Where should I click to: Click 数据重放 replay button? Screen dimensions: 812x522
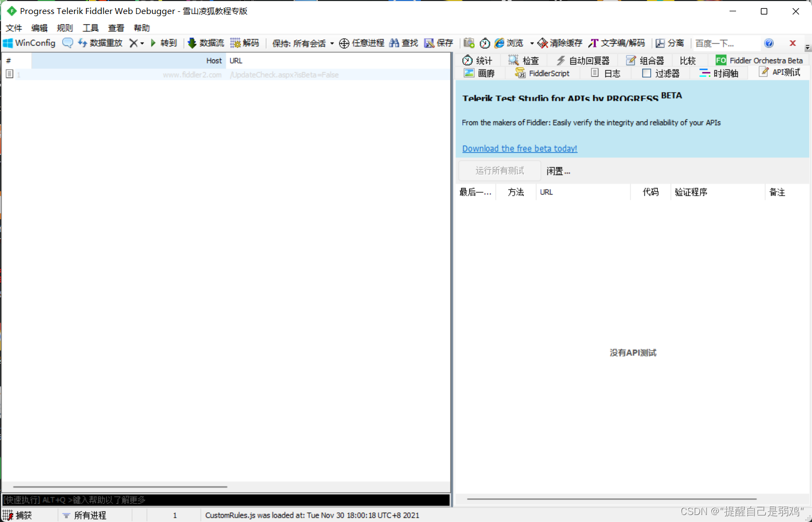(x=100, y=43)
